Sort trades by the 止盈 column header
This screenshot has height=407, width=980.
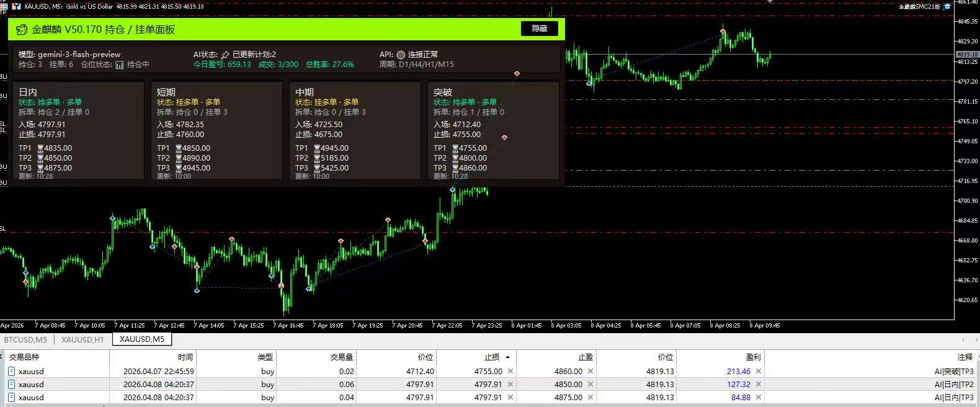pos(556,357)
